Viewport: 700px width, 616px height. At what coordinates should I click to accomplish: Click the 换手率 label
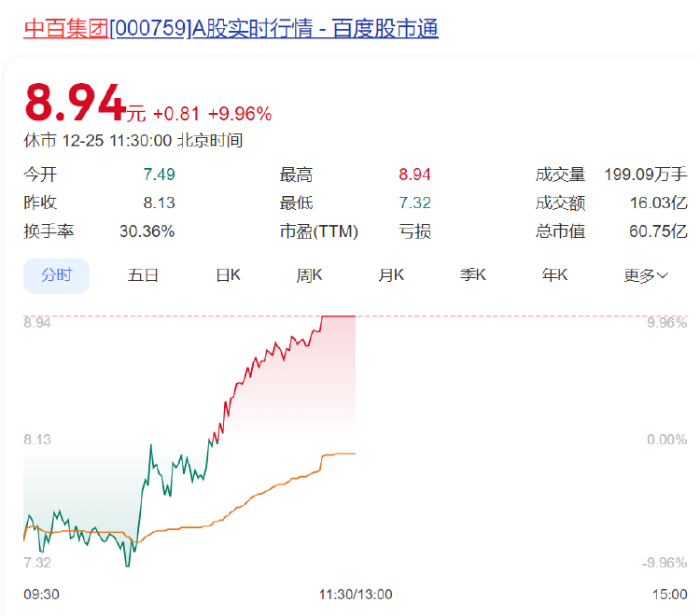[49, 231]
